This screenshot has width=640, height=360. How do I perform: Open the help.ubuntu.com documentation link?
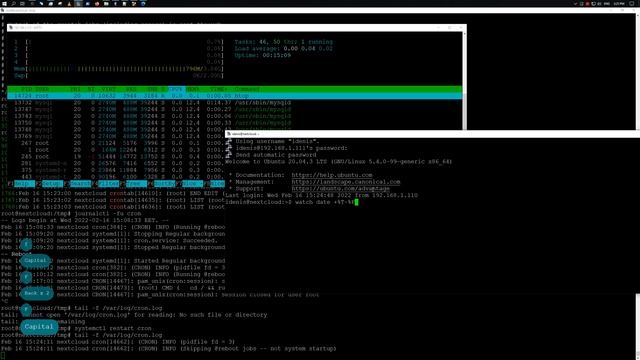[x=332, y=175]
